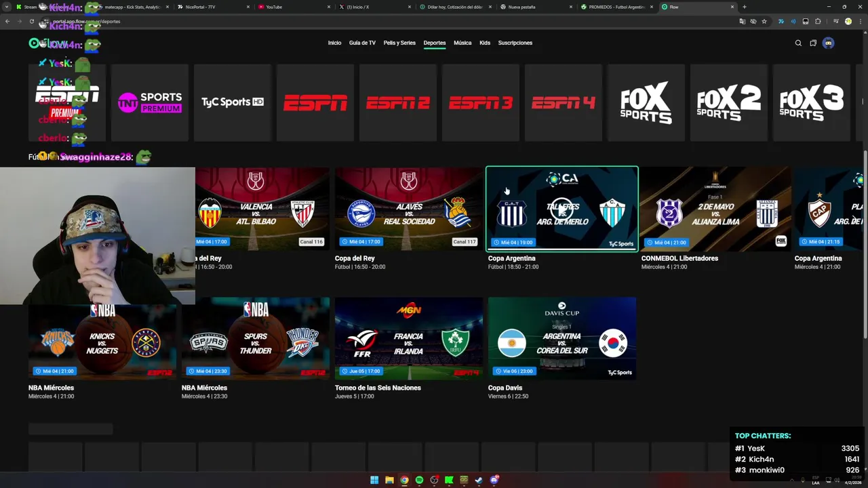Open the Kids section
Viewport: 868px width, 488px height.
point(485,43)
